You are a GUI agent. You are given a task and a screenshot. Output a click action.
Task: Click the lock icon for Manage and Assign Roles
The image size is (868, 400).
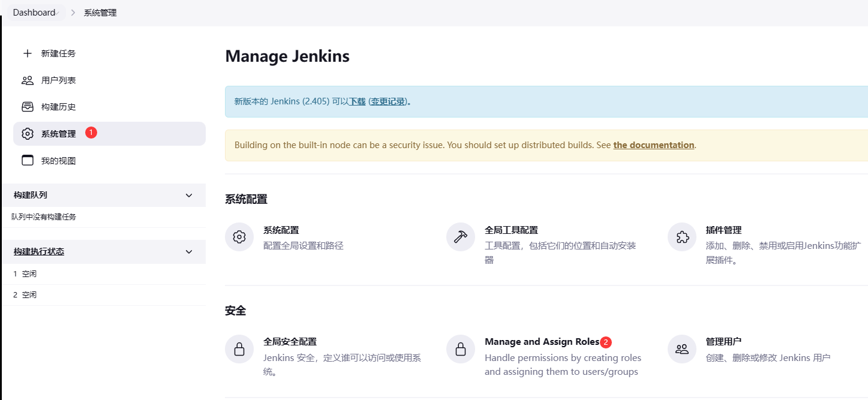[x=461, y=349]
